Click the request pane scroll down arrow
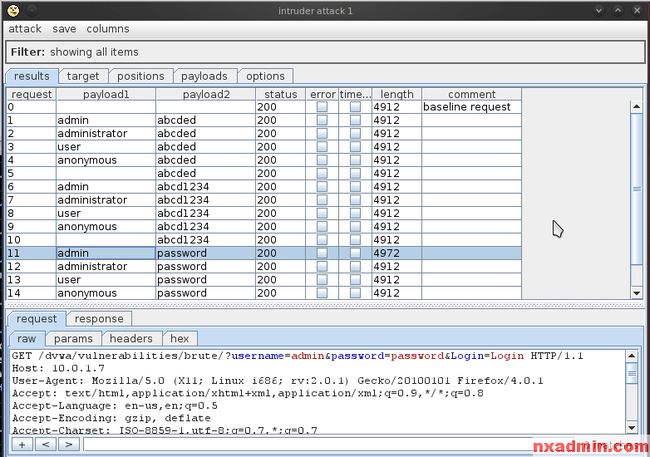Screen dimensions: 650x457 click(x=632, y=428)
